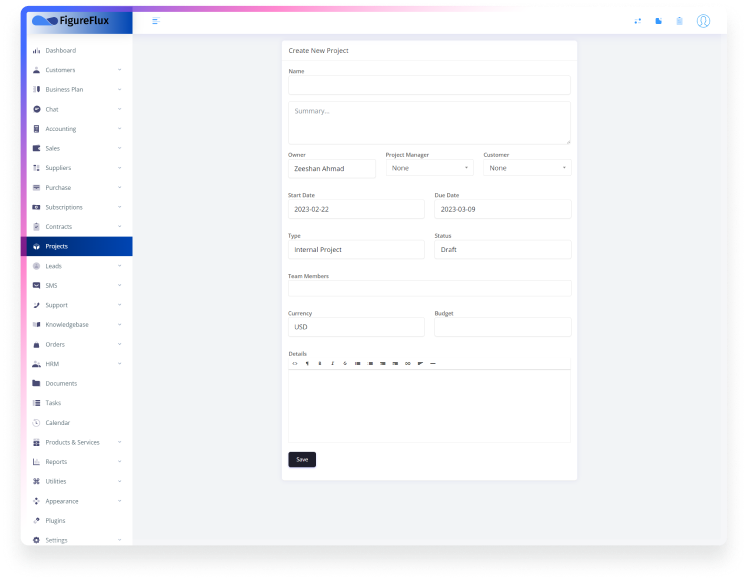Open the Project Manager dropdown
Screen dimensions: 747x580
pyautogui.click(x=429, y=168)
